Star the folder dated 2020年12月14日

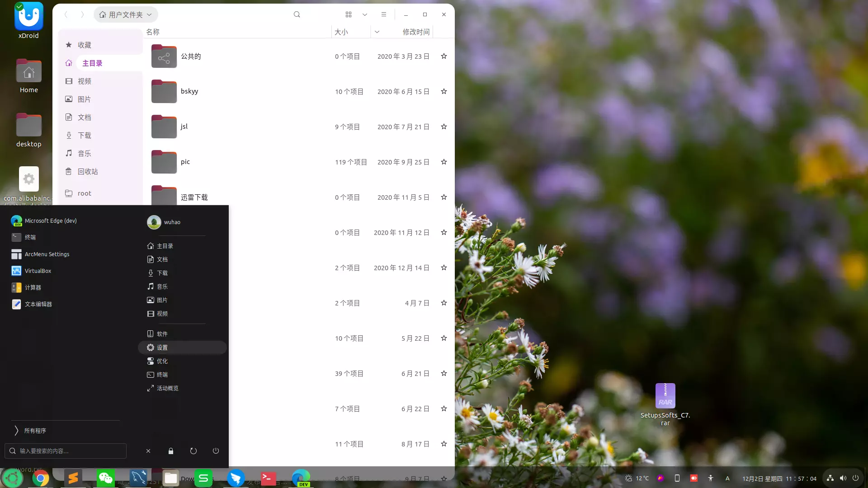click(x=444, y=268)
